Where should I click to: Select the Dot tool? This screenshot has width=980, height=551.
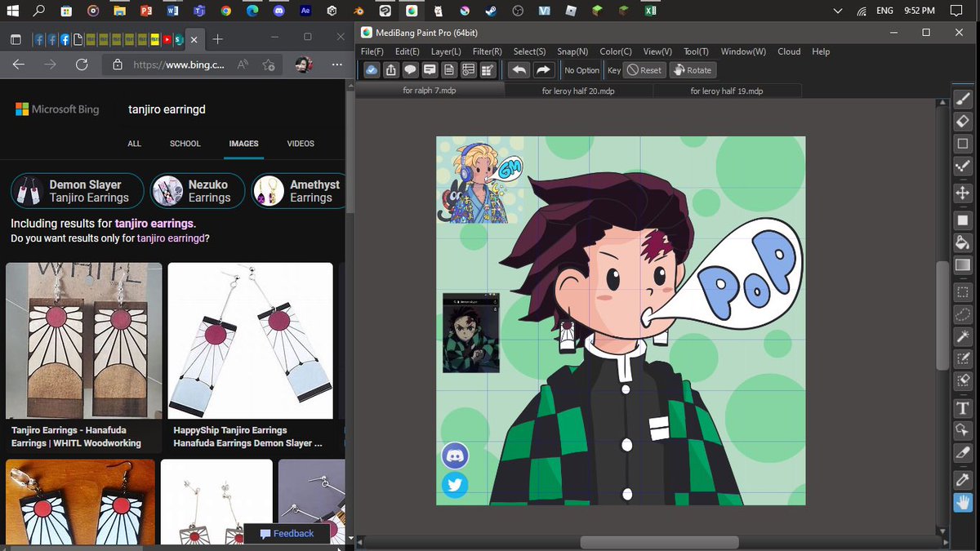(963, 166)
